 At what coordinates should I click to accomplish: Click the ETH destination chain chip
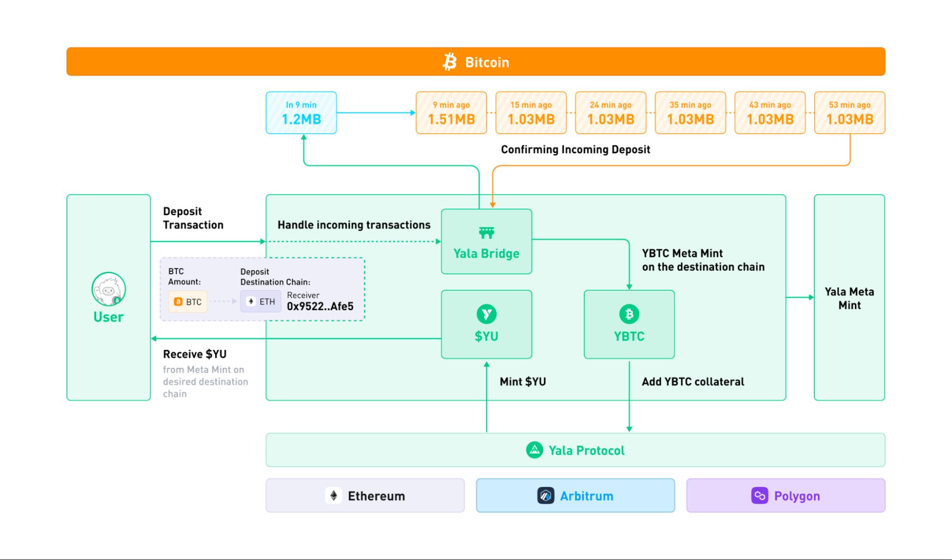tap(261, 301)
